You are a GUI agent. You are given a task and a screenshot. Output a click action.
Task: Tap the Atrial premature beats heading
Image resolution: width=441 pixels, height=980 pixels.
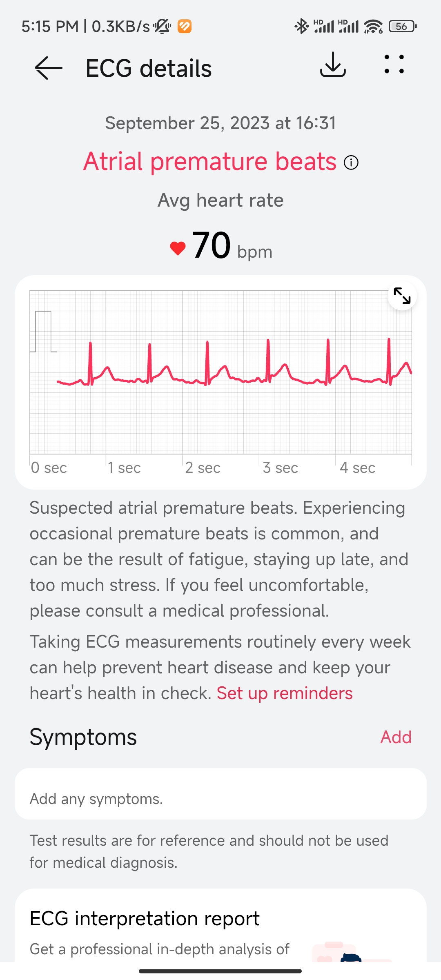210,162
